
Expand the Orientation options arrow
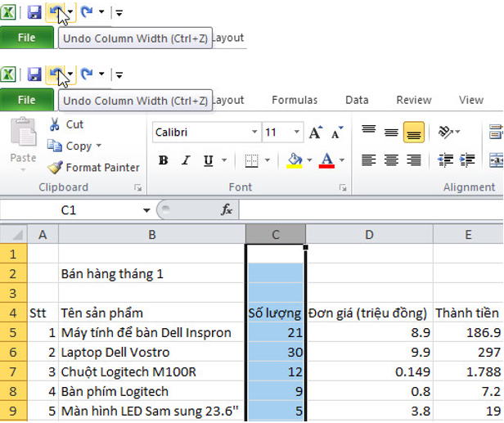(x=457, y=132)
